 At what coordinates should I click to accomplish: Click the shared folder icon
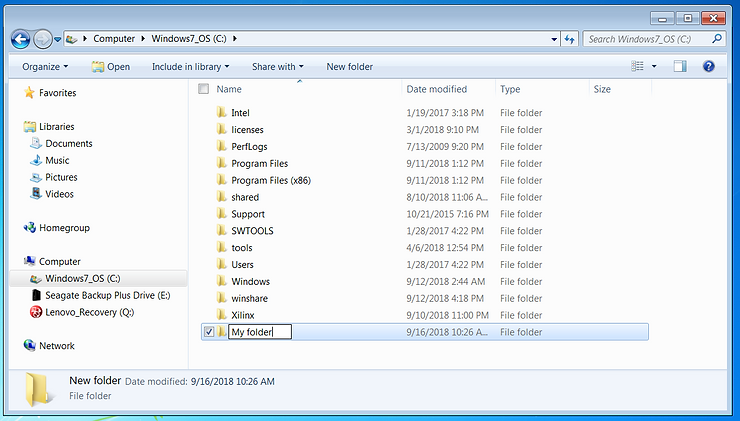(221, 197)
